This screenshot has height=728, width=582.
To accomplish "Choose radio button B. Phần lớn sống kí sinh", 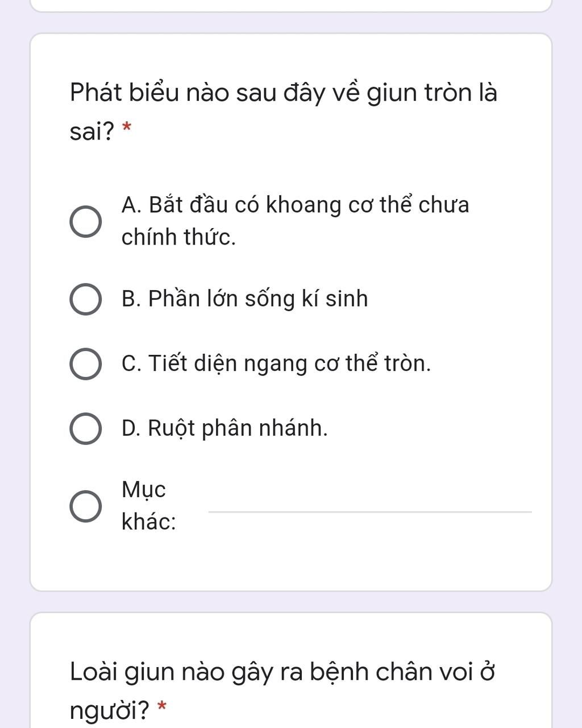I will pyautogui.click(x=86, y=299).
